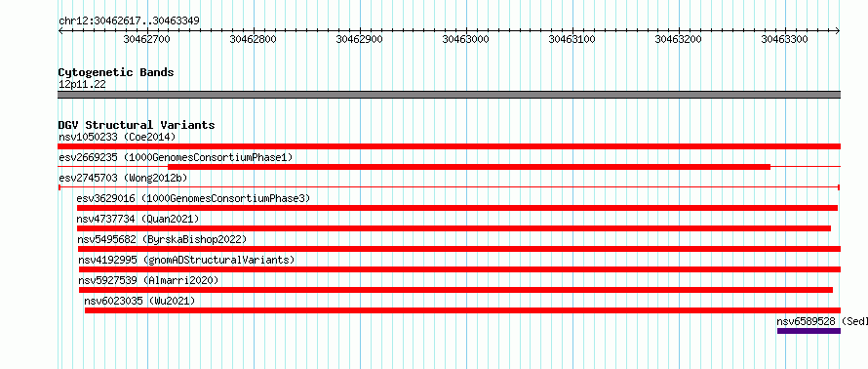Click the red bar for nsv1050233
The height and width of the screenshot is (369, 868).
coord(449,146)
